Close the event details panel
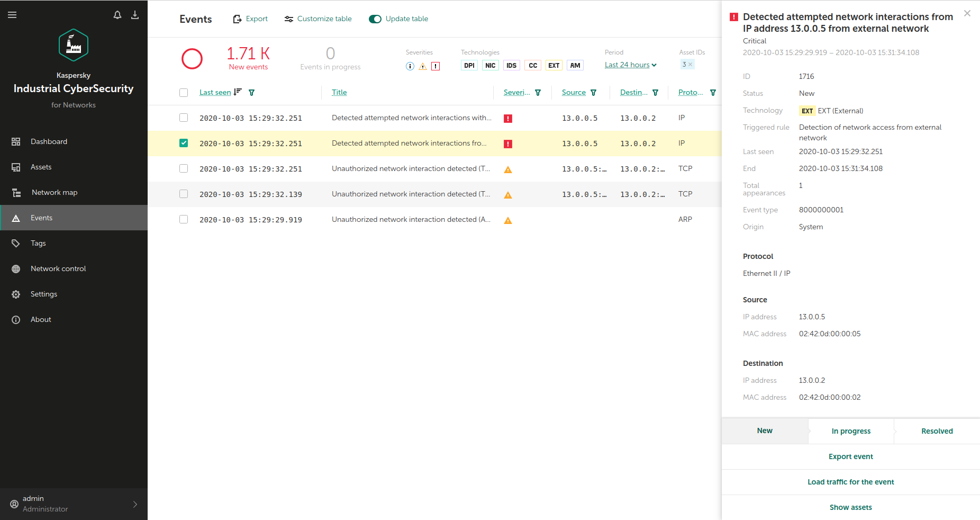Image resolution: width=980 pixels, height=520 pixels. (x=967, y=14)
